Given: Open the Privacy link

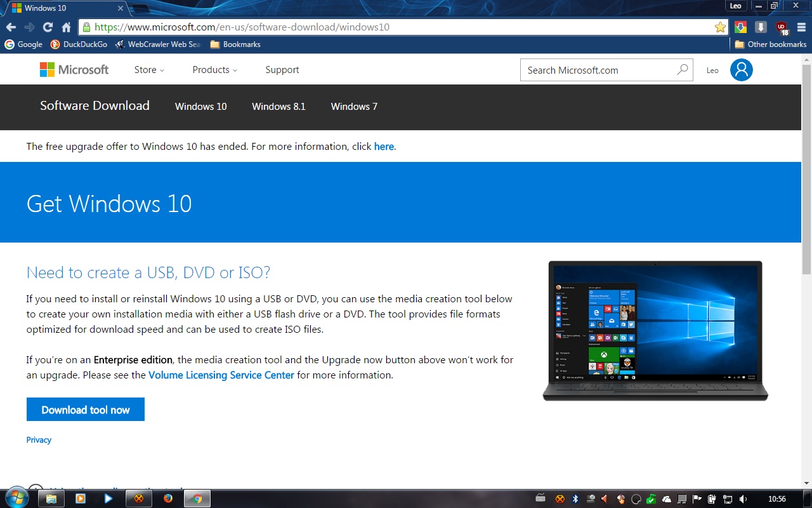Looking at the screenshot, I should (x=39, y=439).
